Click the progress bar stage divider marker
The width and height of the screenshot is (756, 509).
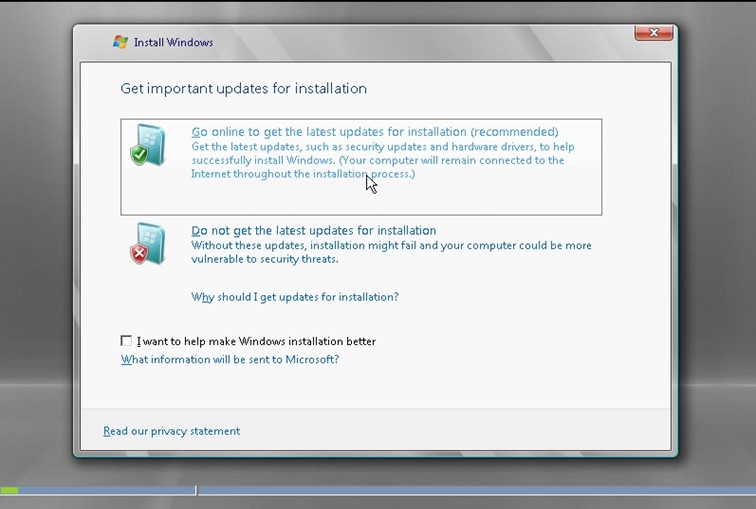196,491
